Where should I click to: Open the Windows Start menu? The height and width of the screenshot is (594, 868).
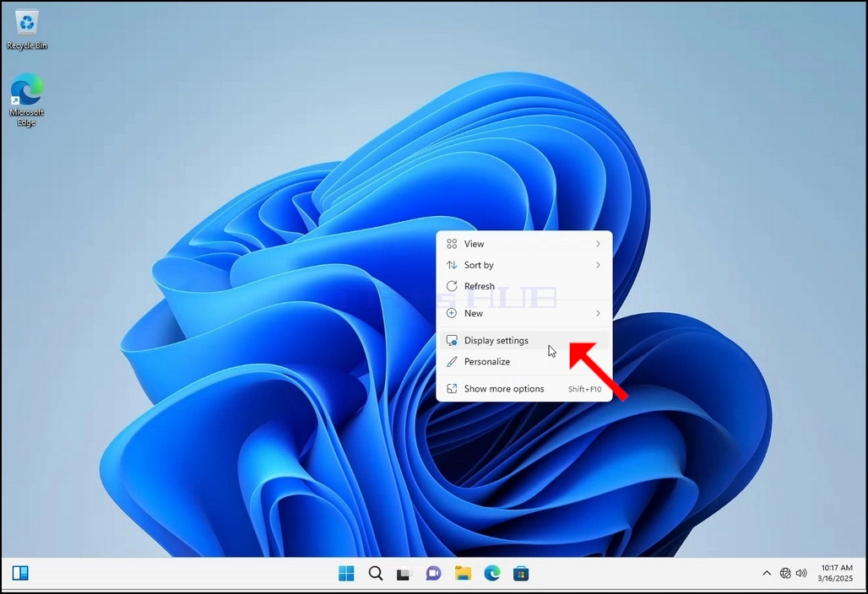tap(346, 574)
